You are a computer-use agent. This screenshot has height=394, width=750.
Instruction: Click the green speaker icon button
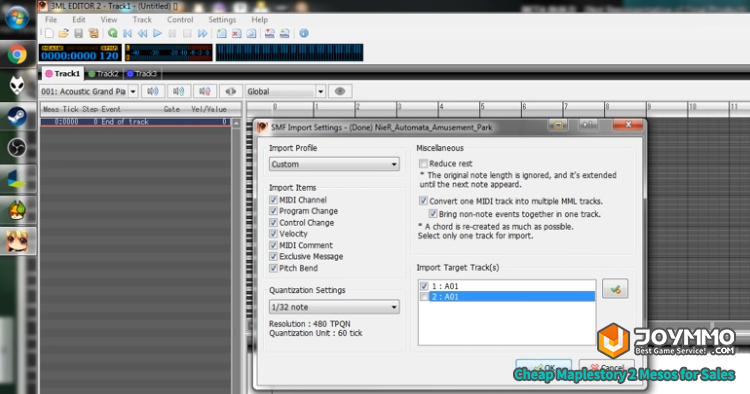179,91
